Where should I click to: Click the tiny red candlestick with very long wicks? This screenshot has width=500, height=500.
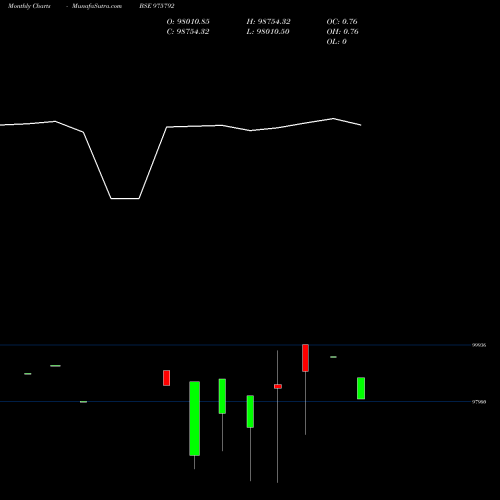278,386
